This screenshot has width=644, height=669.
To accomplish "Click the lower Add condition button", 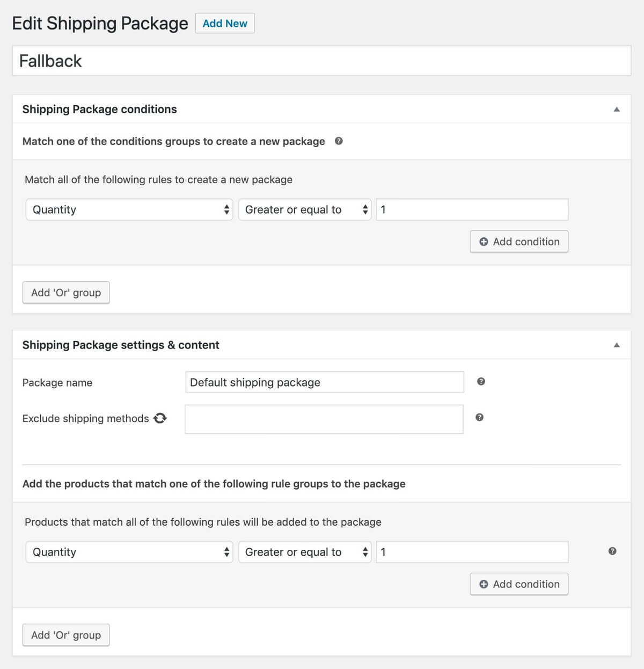I will click(x=518, y=584).
